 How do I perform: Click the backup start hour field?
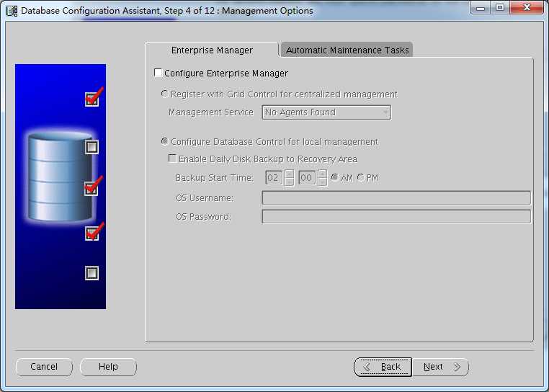[x=274, y=178]
